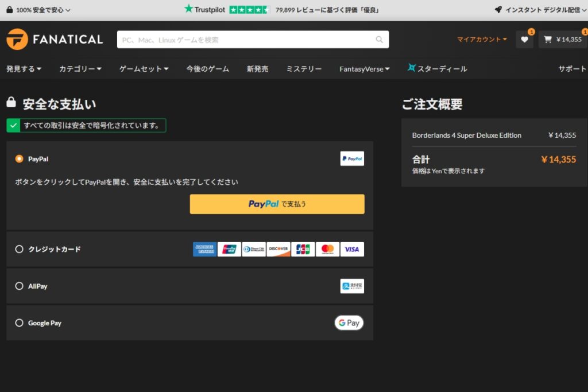The image size is (588, 392).
Task: Open the マイアカウント dropdown
Action: pyautogui.click(x=482, y=40)
